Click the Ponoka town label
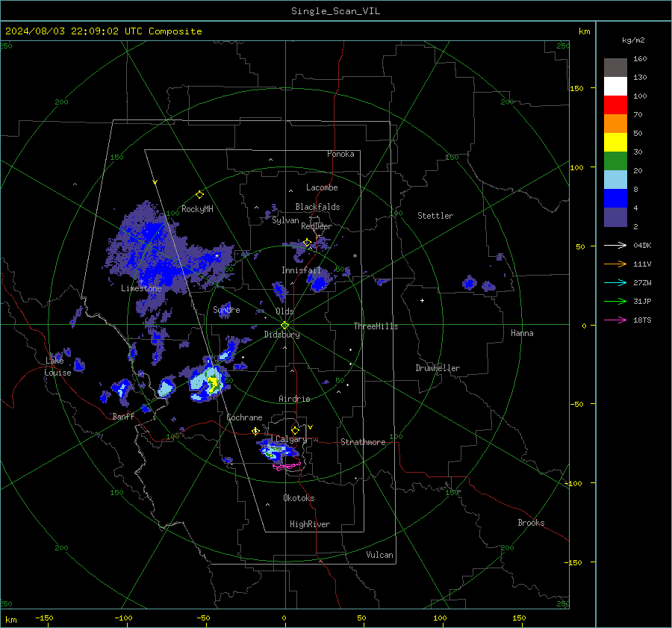This screenshot has height=628, width=672. click(340, 154)
